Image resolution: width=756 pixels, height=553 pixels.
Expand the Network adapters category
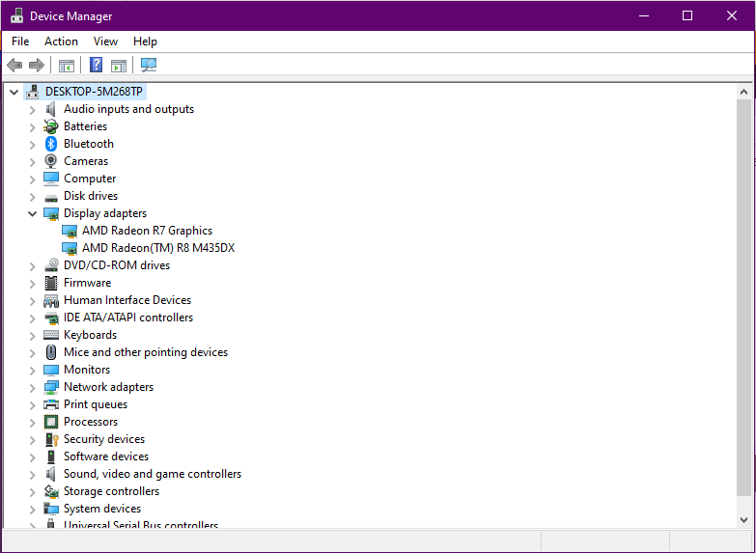tap(32, 387)
